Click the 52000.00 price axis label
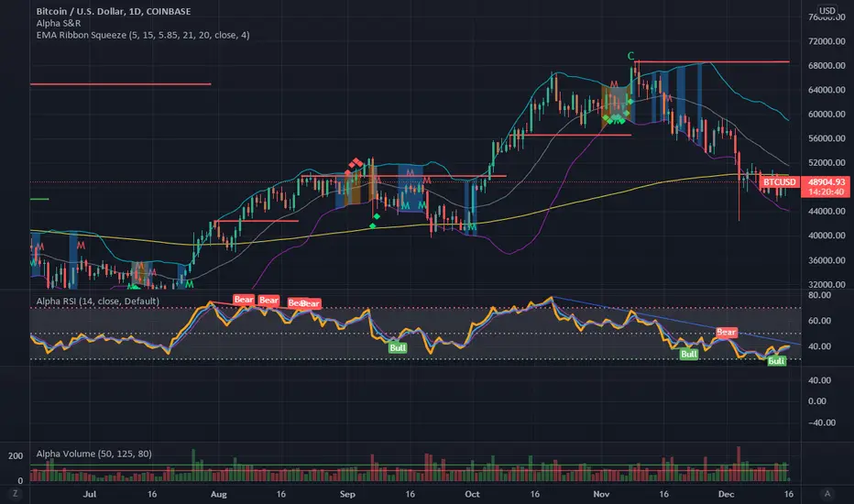This screenshot has height=504, width=854. [x=827, y=163]
